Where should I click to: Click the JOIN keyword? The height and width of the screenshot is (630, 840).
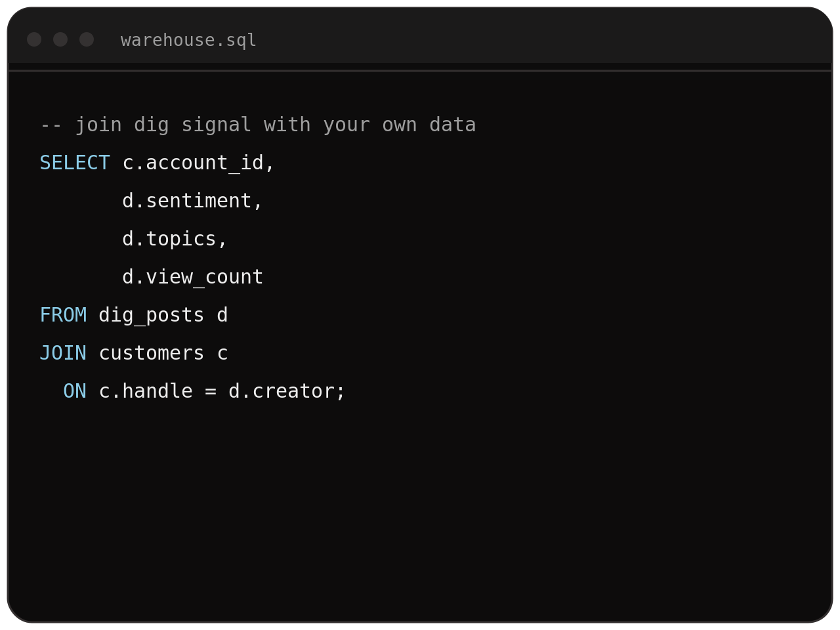pos(63,353)
